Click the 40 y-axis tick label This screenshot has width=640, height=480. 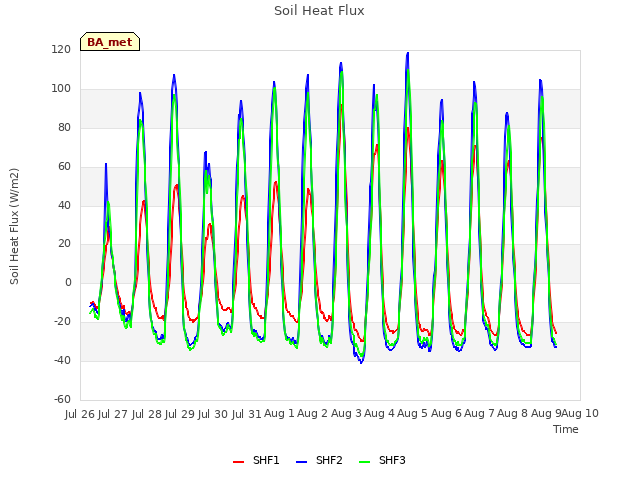pos(64,205)
